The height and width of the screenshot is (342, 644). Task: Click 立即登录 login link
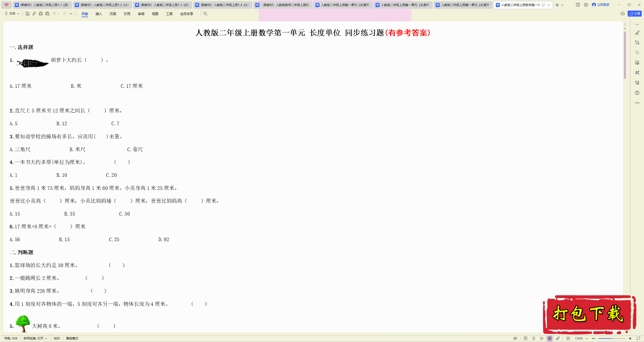(x=601, y=5)
